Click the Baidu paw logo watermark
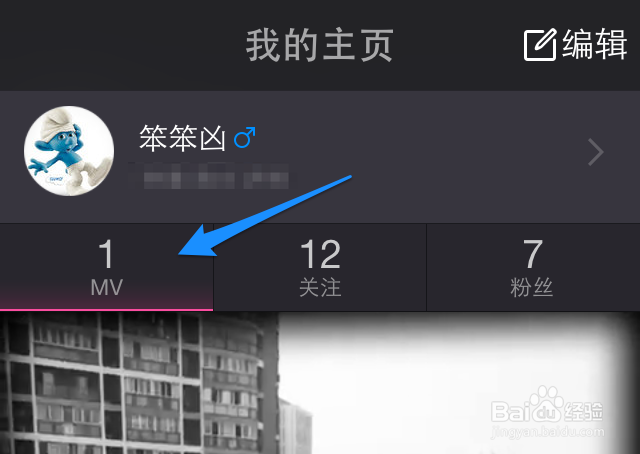 [x=546, y=403]
